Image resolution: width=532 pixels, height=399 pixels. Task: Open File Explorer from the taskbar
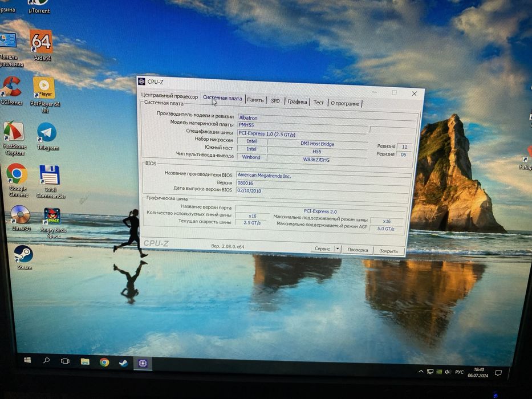pyautogui.click(x=85, y=362)
